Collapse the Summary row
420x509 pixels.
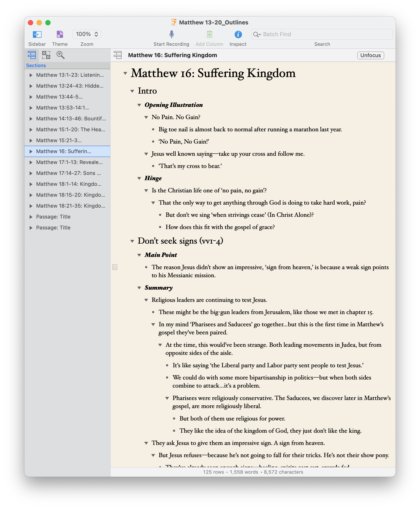point(139,288)
